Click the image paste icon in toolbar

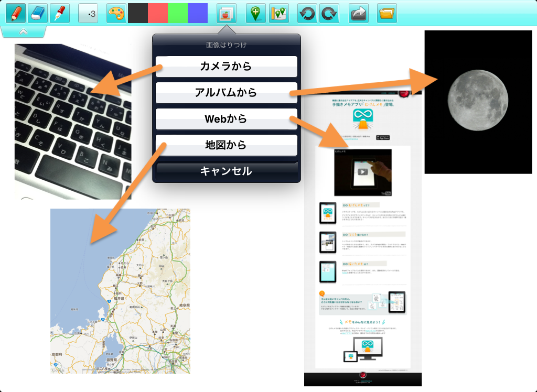pos(227,13)
